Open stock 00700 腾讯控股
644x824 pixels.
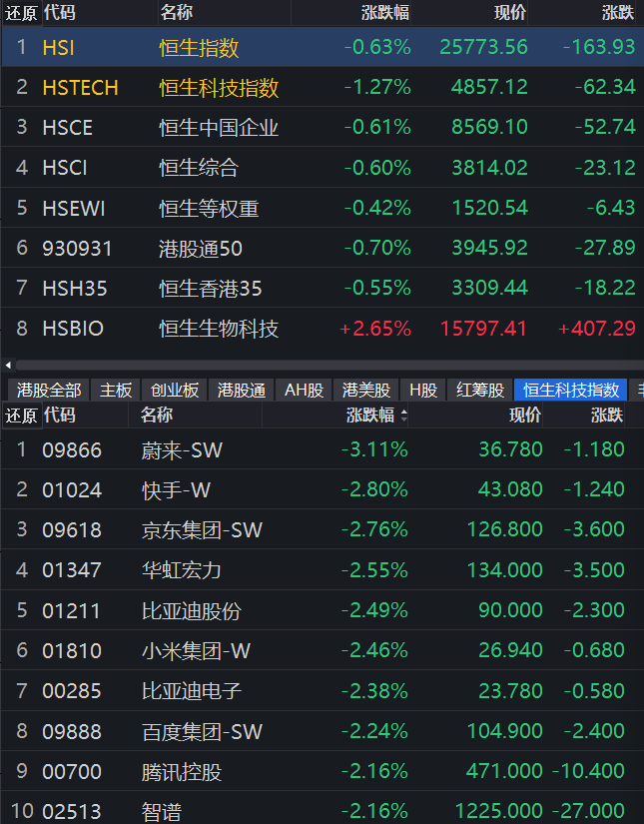pyautogui.click(x=322, y=771)
